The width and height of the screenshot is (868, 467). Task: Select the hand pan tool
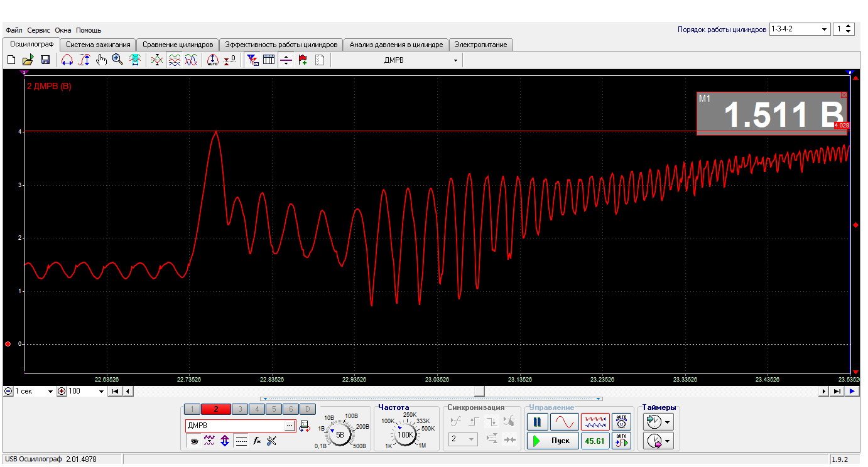[101, 60]
